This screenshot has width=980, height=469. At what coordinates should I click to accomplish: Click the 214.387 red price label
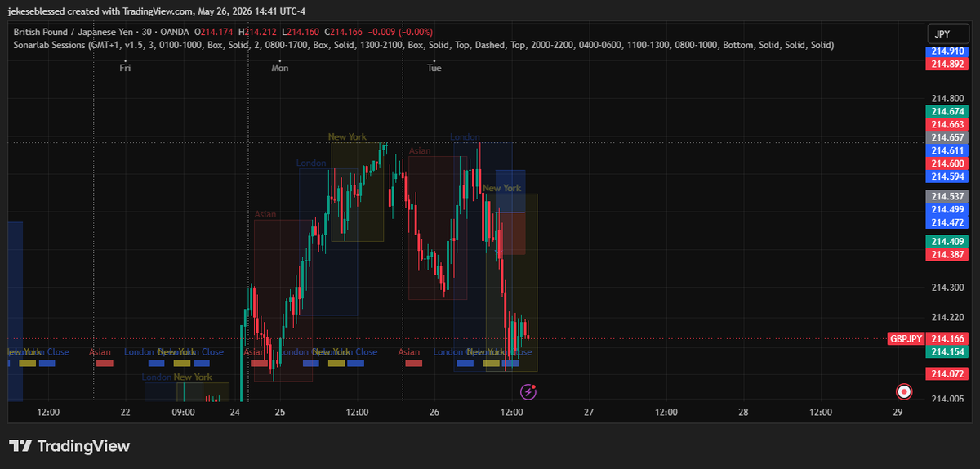click(947, 255)
